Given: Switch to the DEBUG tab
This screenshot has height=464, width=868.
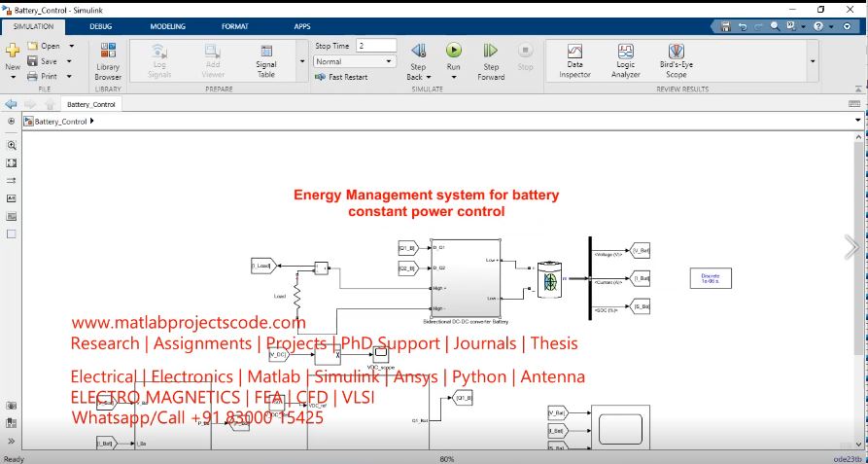Looking at the screenshot, I should click(x=101, y=26).
